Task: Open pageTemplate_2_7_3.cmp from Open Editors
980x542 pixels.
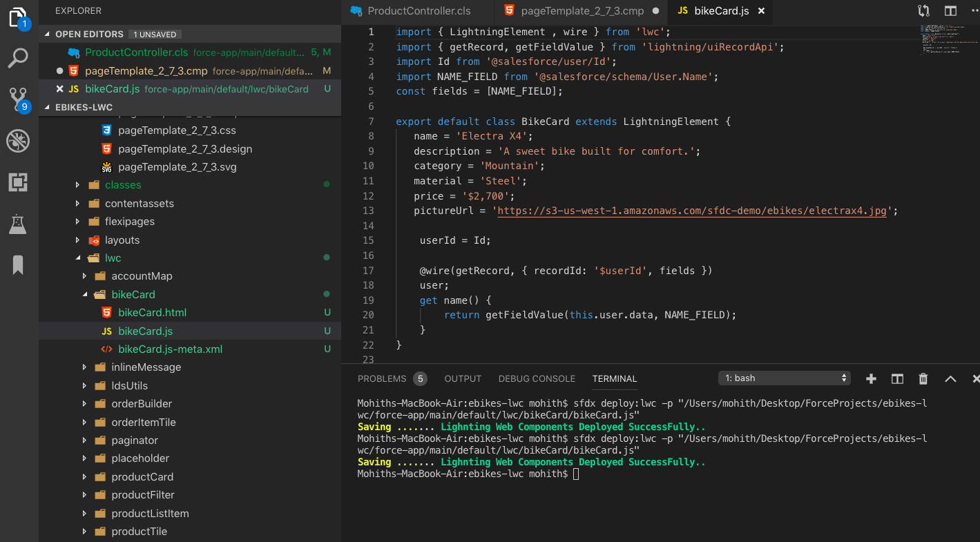Action: pos(146,71)
